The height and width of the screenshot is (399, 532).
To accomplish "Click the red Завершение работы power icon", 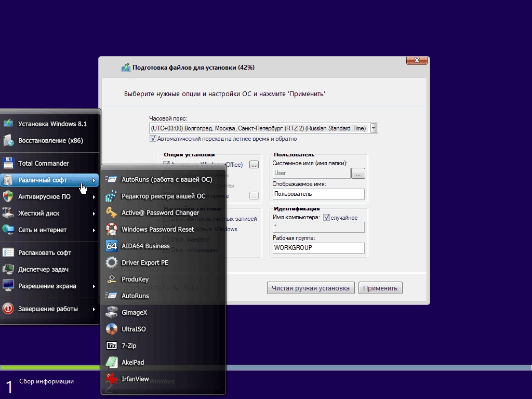I will [x=8, y=309].
